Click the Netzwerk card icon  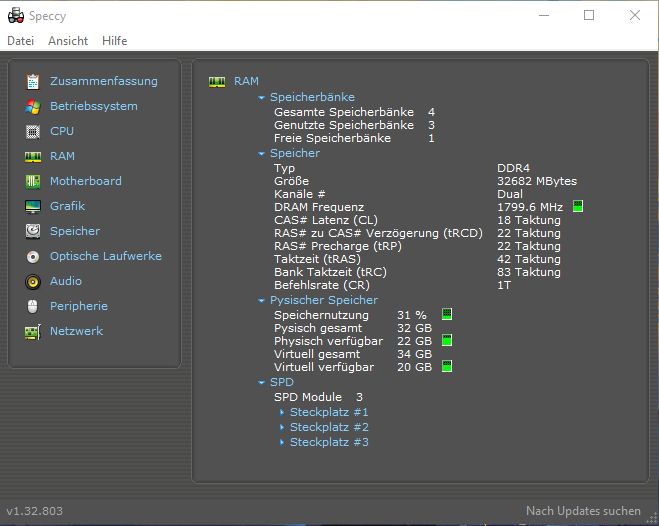pos(33,331)
